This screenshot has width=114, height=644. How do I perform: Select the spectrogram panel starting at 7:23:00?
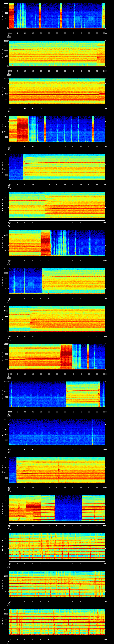(57, 54)
